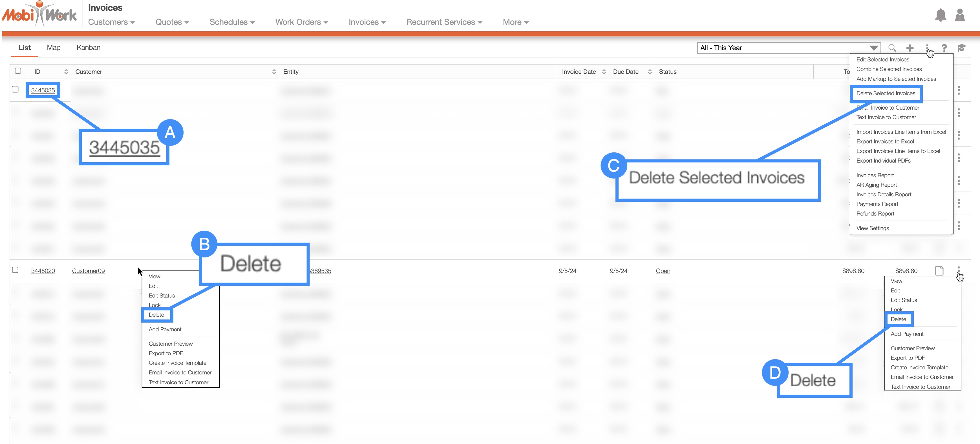This screenshot has height=444, width=980.
Task: Check the box for invoice 3445020
Action: pos(15,270)
